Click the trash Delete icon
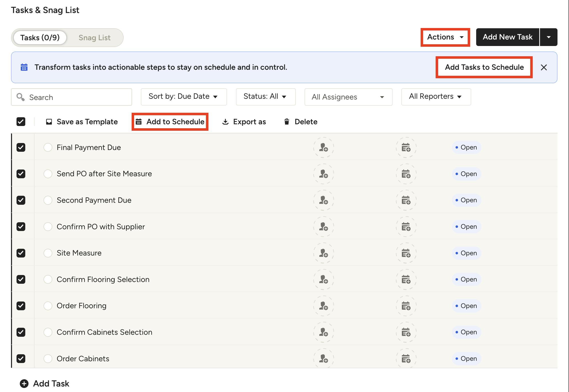 (x=287, y=122)
